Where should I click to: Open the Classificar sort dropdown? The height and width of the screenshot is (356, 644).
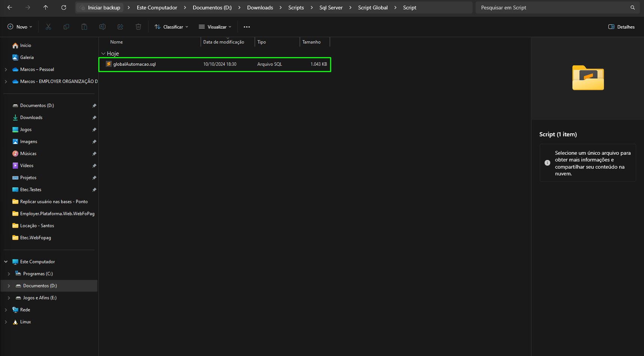coord(171,27)
